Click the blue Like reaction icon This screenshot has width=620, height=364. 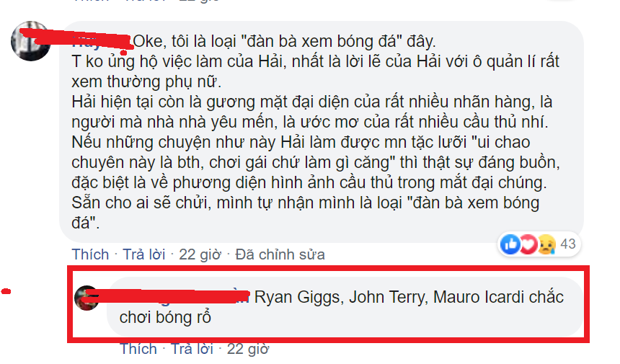[x=510, y=244]
